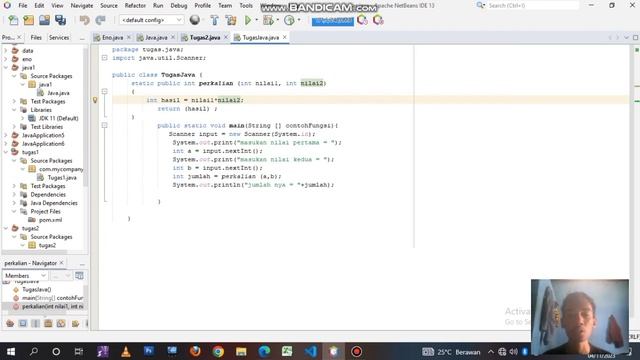Open the Source menu
Image resolution: width=640 pixels, height=360 pixels.
coord(109,6)
